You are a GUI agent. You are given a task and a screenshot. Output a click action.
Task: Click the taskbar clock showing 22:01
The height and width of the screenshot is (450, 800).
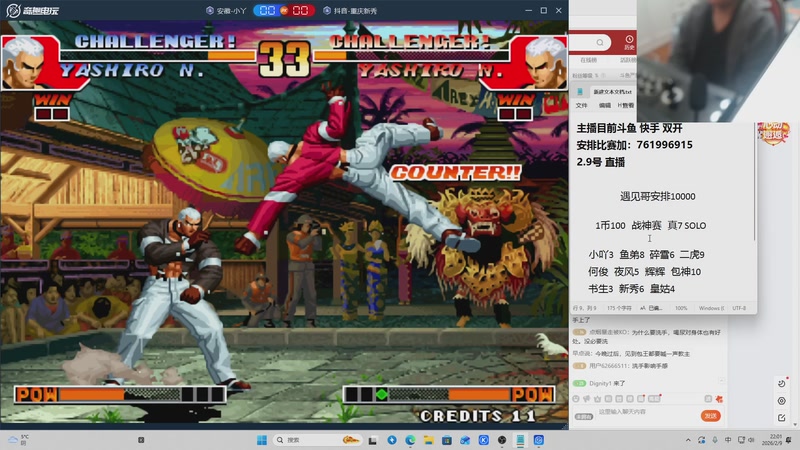click(x=772, y=440)
